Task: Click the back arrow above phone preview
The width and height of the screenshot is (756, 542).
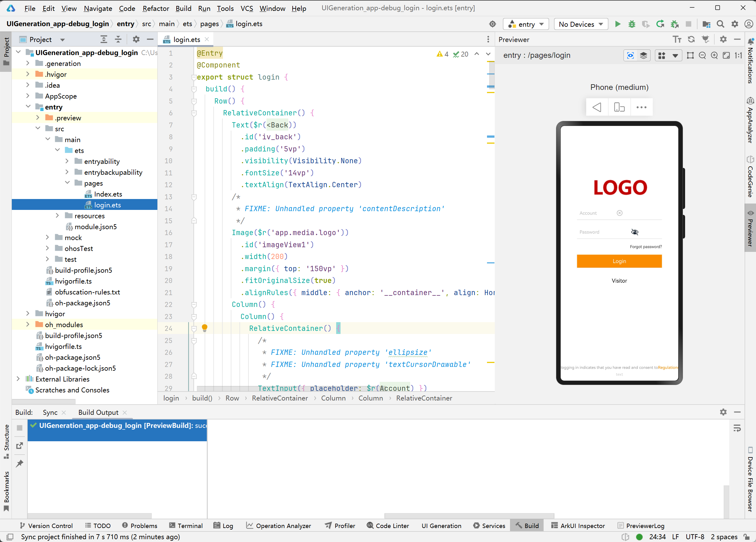Action: (597, 107)
